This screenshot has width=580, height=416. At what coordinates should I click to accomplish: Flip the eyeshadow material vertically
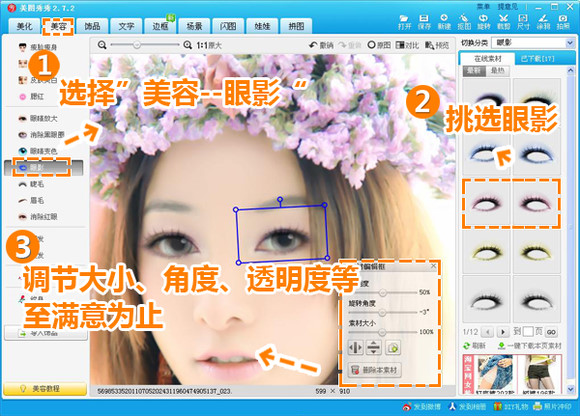(x=374, y=348)
